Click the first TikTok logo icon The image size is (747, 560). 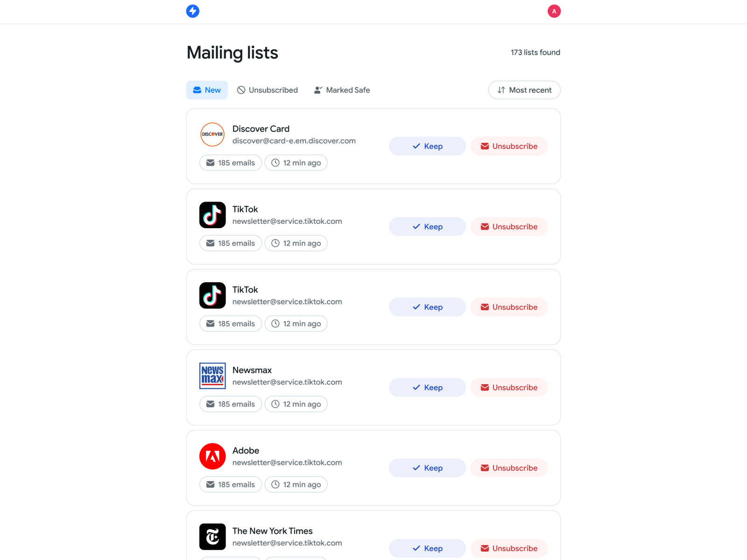click(x=212, y=215)
